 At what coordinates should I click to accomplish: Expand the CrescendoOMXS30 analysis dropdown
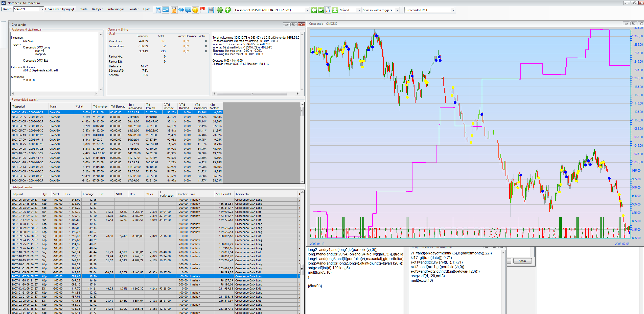tap(308, 10)
